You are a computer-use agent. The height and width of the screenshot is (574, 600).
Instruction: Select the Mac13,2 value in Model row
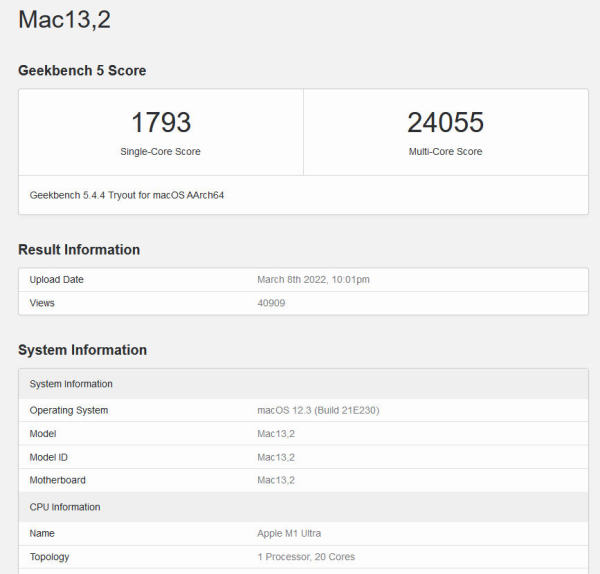pos(276,434)
